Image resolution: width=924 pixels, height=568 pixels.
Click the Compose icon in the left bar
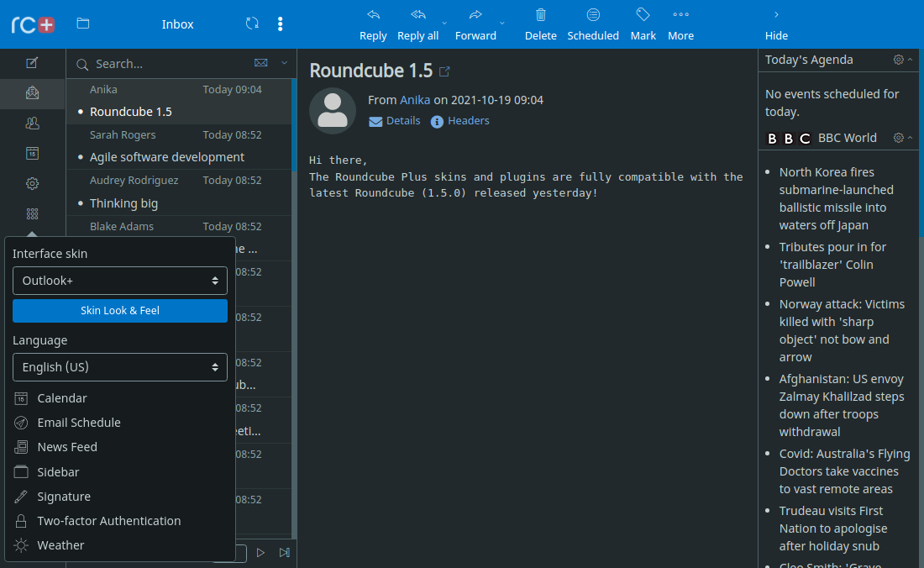tap(33, 63)
